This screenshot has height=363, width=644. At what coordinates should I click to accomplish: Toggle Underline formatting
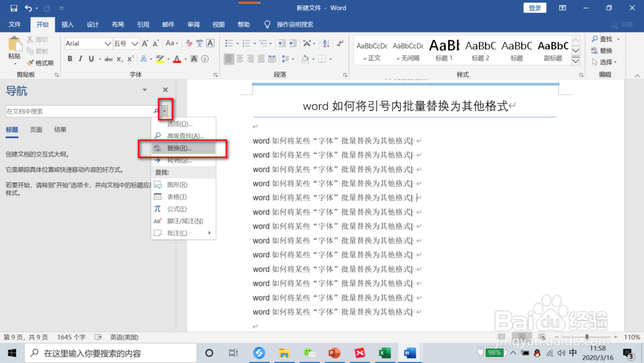click(x=91, y=59)
